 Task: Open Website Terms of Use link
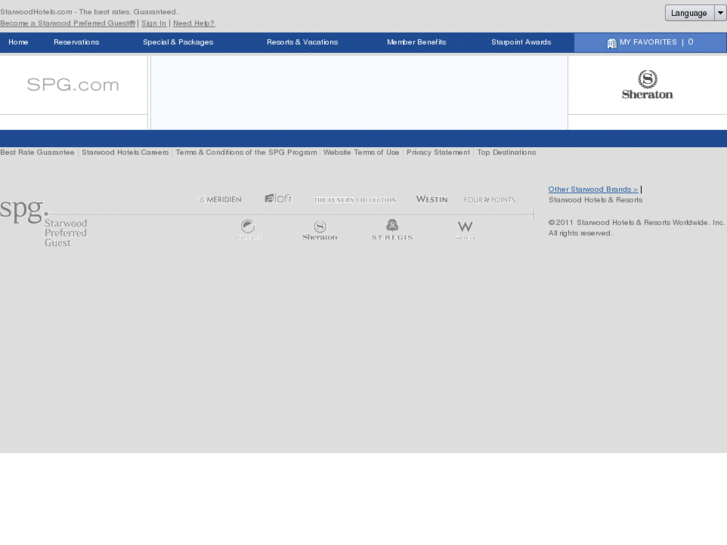[x=361, y=152]
